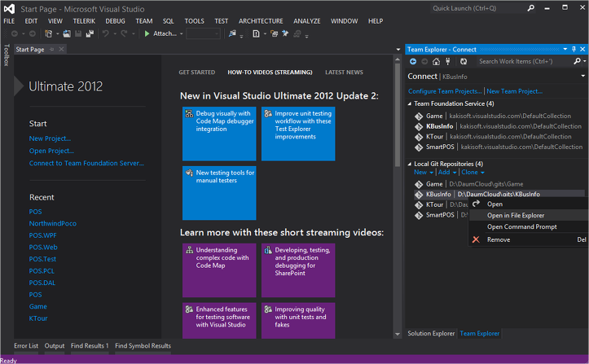
Task: Open the SharePoint debugging video tile
Action: click(298, 270)
